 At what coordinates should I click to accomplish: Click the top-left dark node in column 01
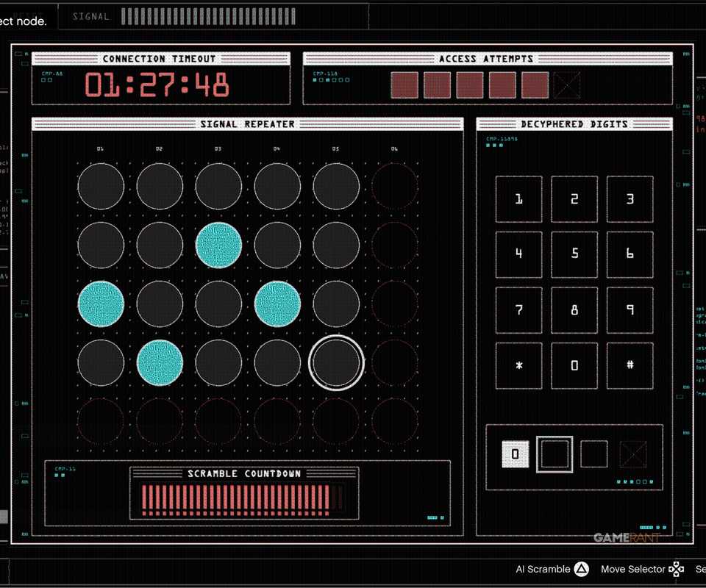(101, 186)
